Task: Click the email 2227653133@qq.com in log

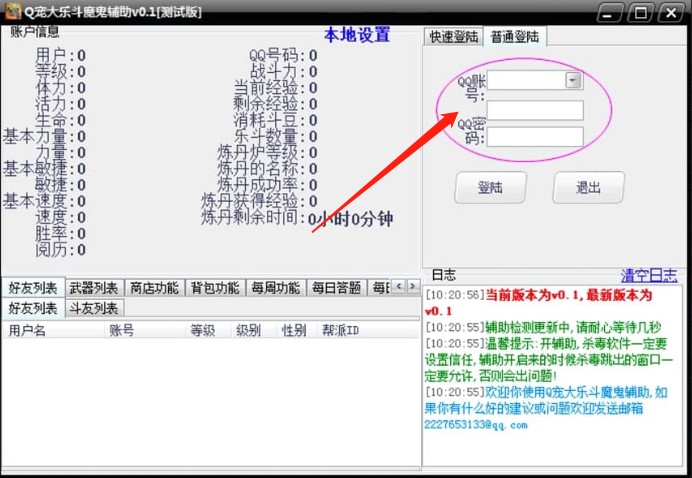Action: tap(476, 425)
